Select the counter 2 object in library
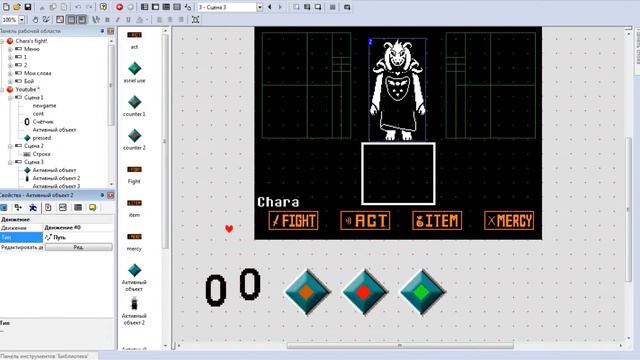Viewport: 640px width, 360px height. 134,139
